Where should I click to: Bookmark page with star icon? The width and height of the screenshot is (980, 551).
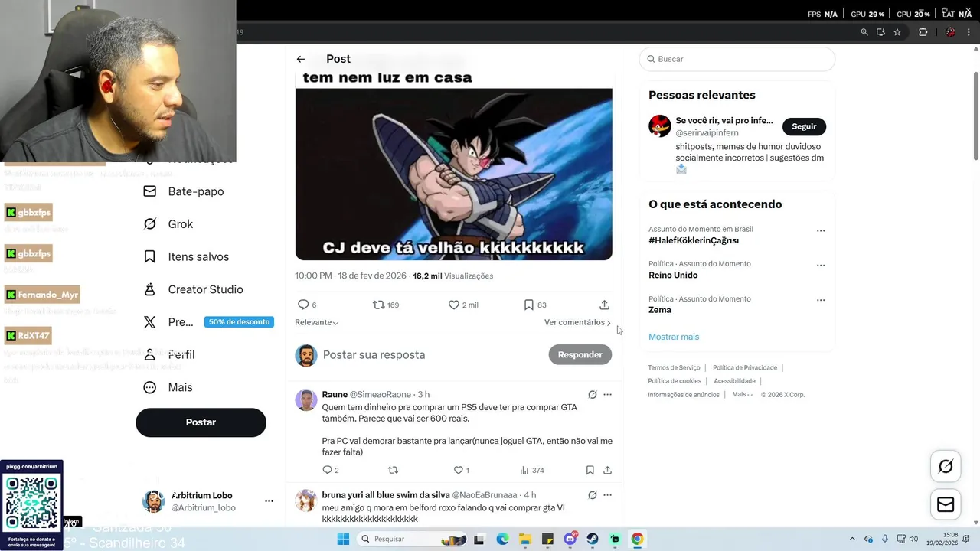897,32
